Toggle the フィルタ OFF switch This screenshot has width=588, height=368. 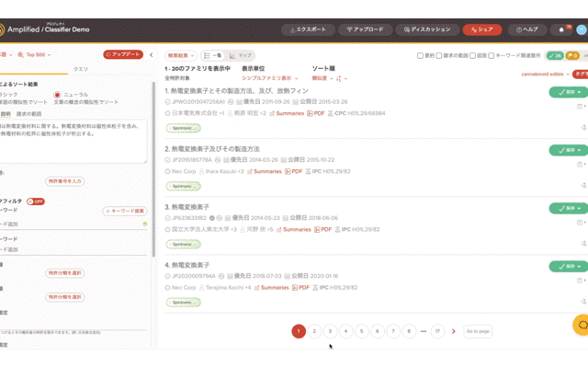(35, 201)
